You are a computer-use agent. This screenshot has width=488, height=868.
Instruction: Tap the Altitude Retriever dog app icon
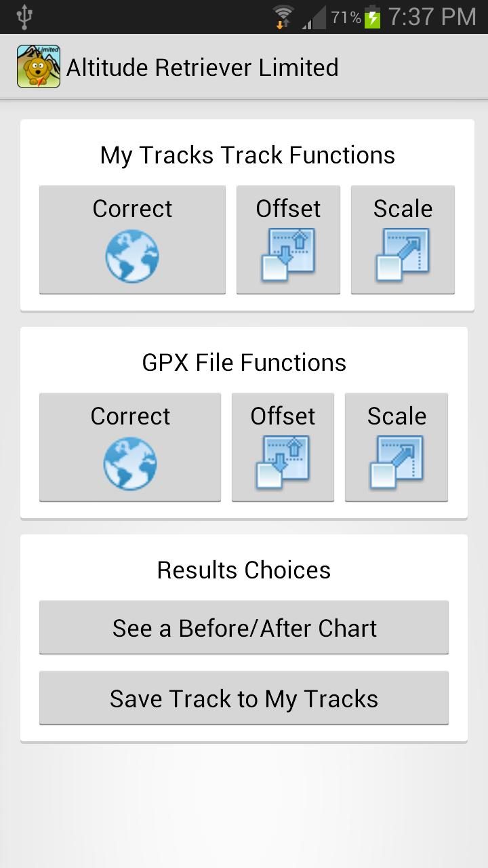click(39, 66)
